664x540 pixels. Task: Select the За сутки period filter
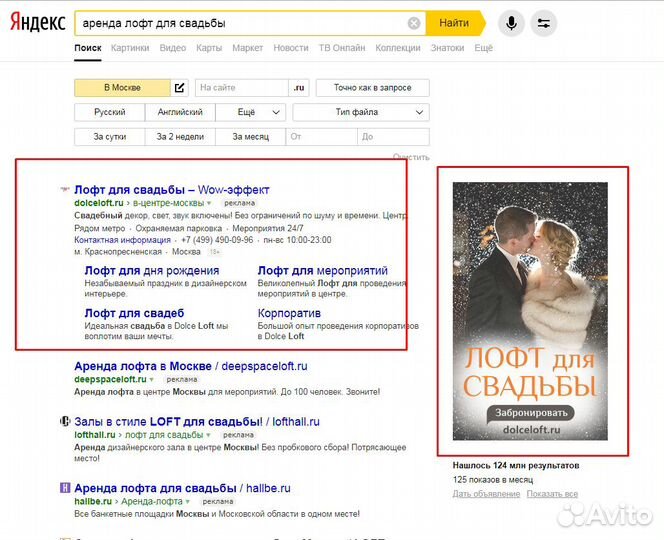[x=109, y=137]
